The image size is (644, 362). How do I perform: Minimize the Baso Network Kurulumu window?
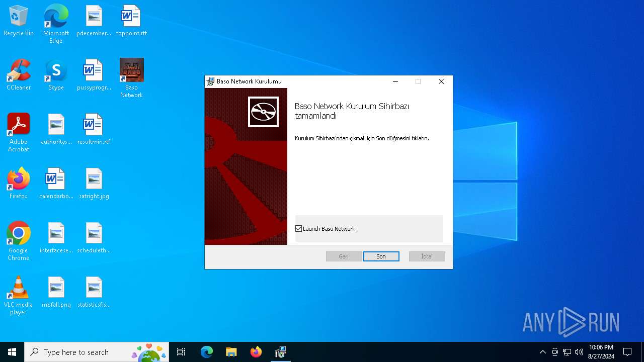(395, 81)
